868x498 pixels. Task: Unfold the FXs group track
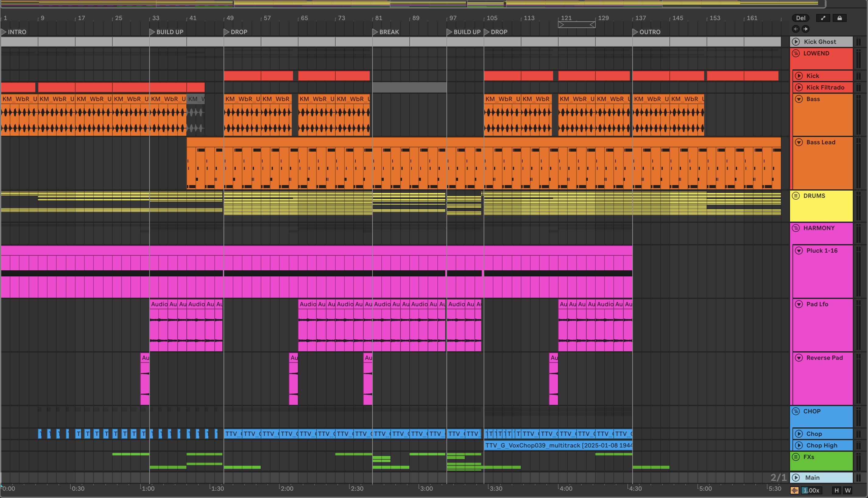pyautogui.click(x=796, y=457)
